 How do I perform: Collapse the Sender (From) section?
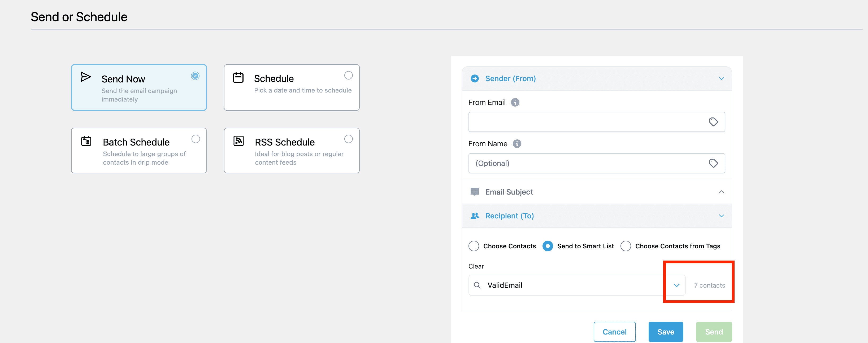[721, 78]
